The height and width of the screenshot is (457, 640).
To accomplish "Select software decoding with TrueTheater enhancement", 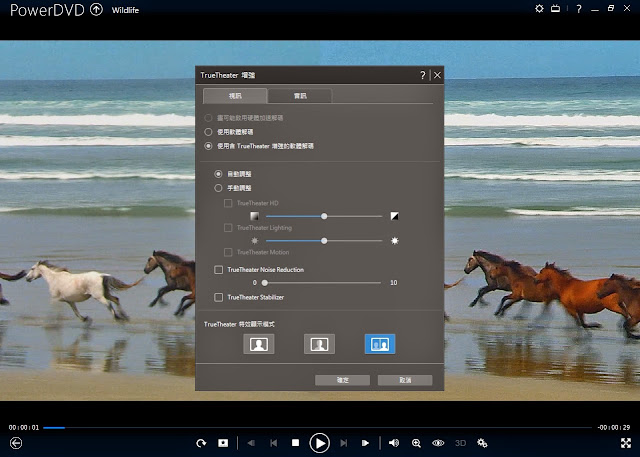I will tap(208, 146).
